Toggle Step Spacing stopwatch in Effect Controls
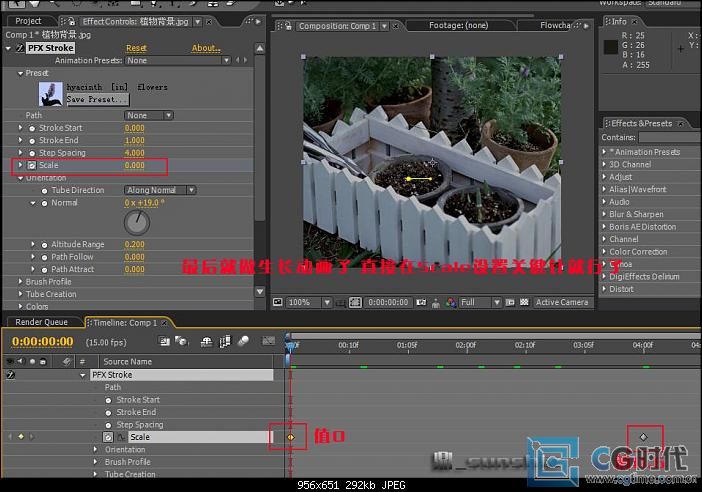 tap(32, 153)
